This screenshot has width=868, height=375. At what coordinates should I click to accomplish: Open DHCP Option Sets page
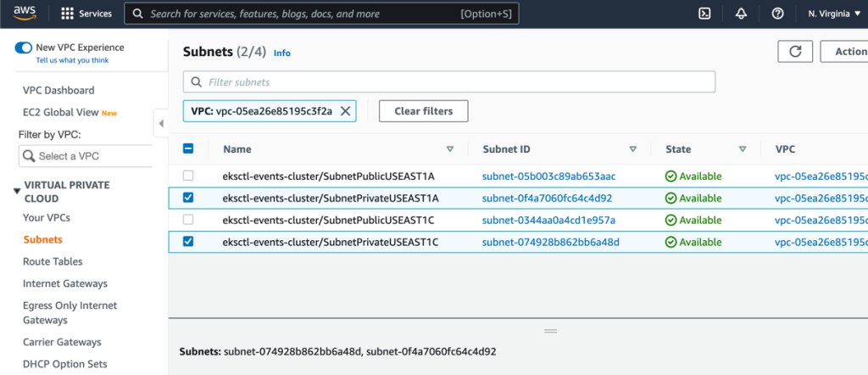64,365
